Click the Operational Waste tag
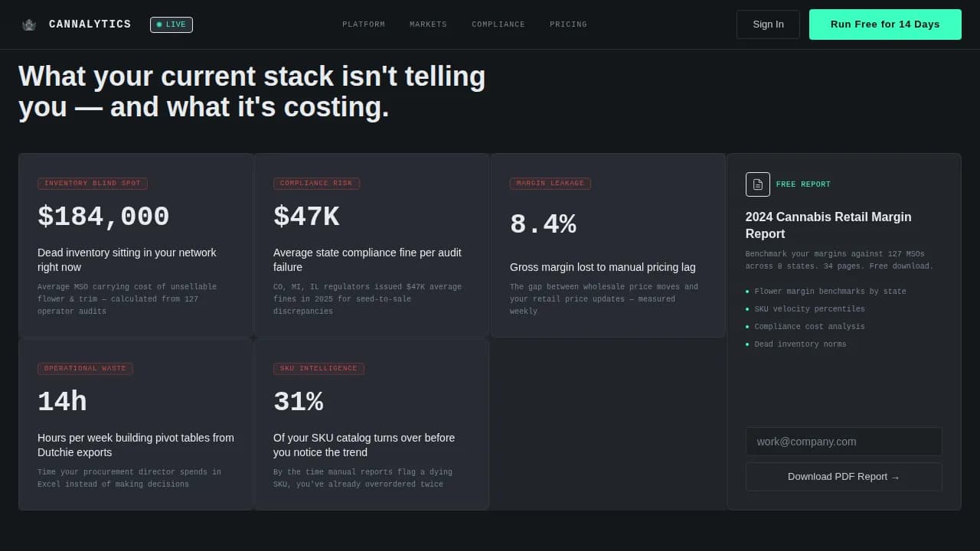The height and width of the screenshot is (551, 980). (85, 369)
